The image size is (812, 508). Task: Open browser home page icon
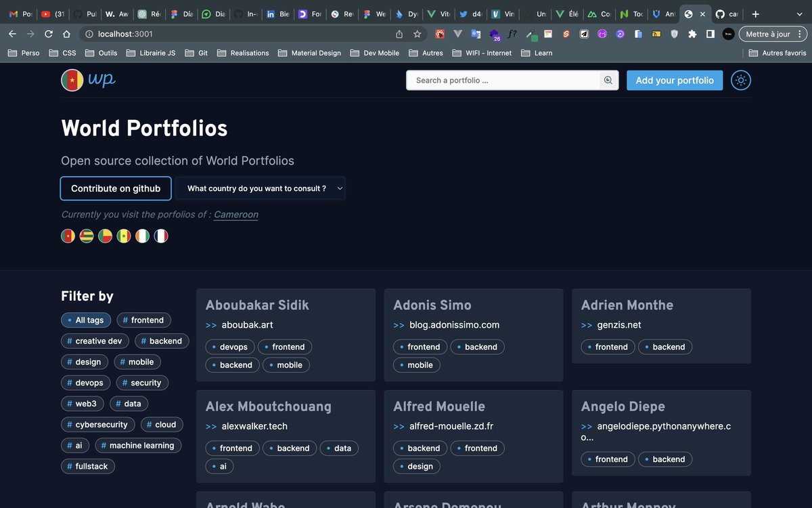[x=66, y=34]
